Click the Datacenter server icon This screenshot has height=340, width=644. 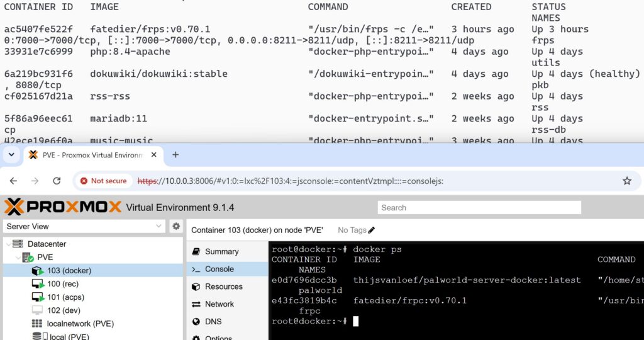pos(18,244)
